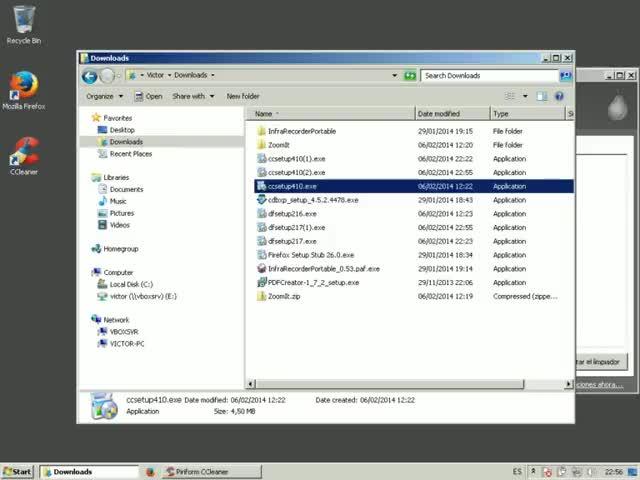Viewport: 640px width, 480px height.
Task: Click the Open toolbar button
Action: point(149,96)
